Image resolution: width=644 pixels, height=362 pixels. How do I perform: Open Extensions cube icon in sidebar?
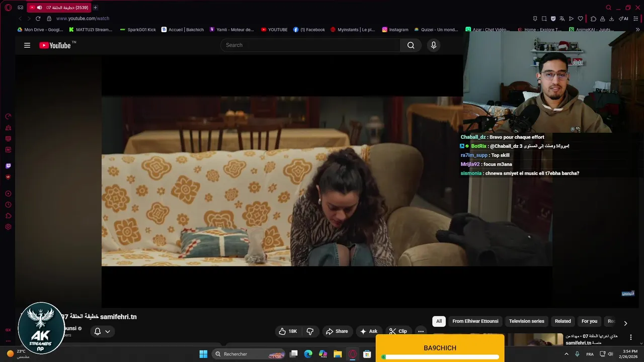point(8,216)
